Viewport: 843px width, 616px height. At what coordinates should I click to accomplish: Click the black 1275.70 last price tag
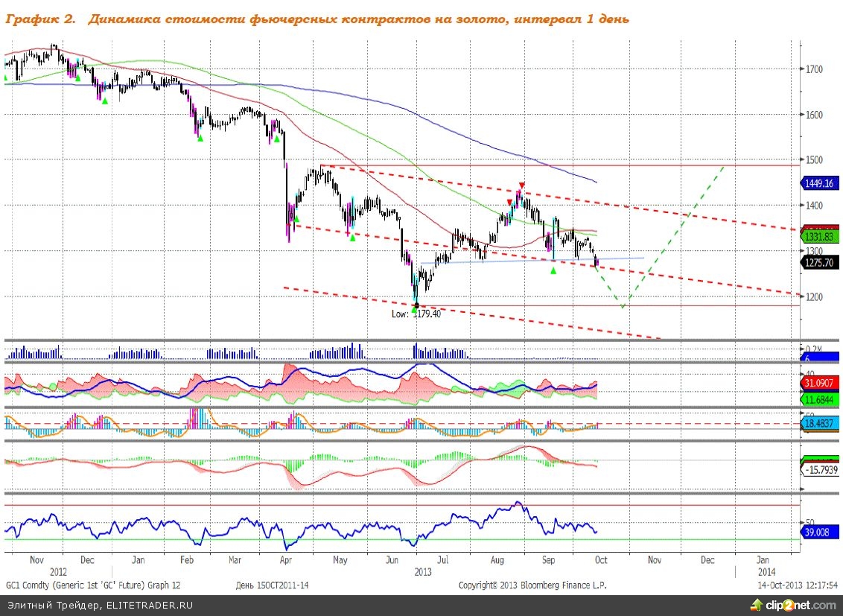tap(819, 262)
